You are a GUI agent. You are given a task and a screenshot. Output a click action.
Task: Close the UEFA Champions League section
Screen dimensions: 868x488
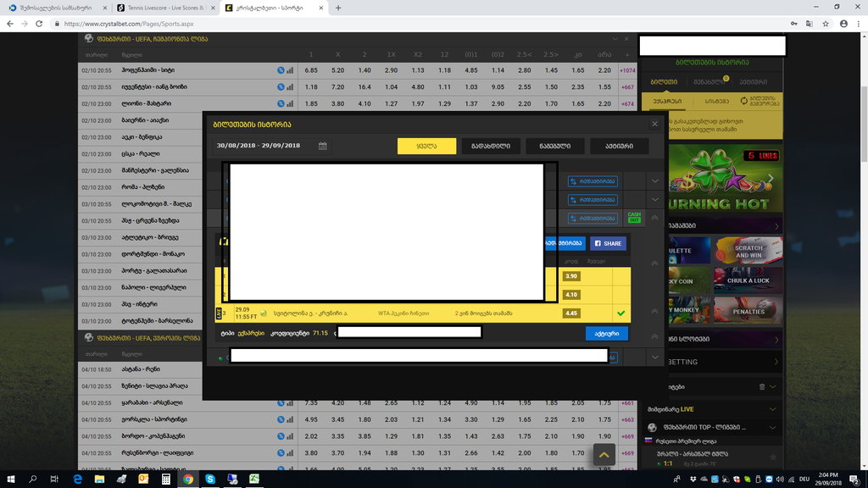point(626,39)
